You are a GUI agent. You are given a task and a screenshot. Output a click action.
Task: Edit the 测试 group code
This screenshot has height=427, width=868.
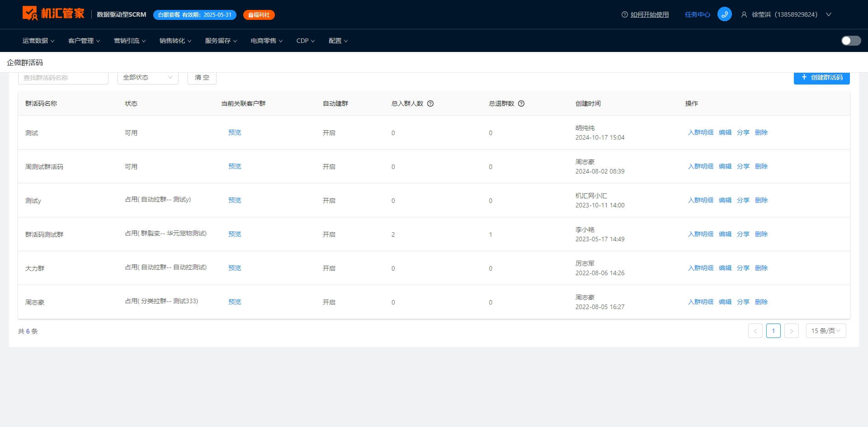coord(725,132)
